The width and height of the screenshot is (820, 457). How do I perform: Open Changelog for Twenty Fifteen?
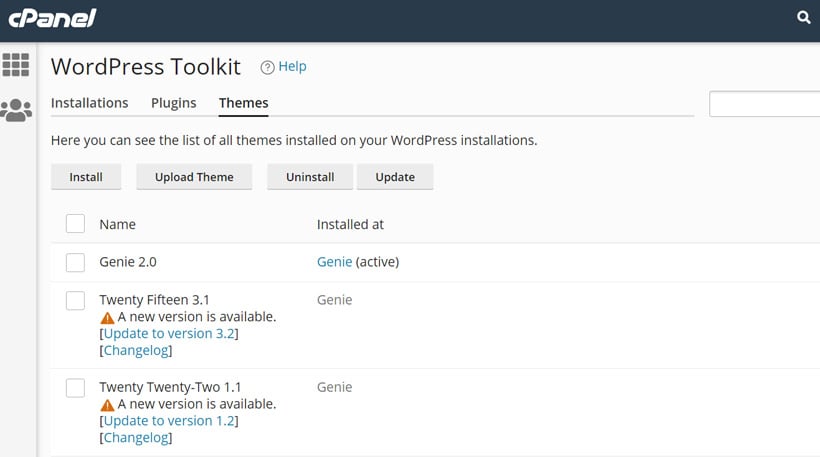[x=136, y=350]
